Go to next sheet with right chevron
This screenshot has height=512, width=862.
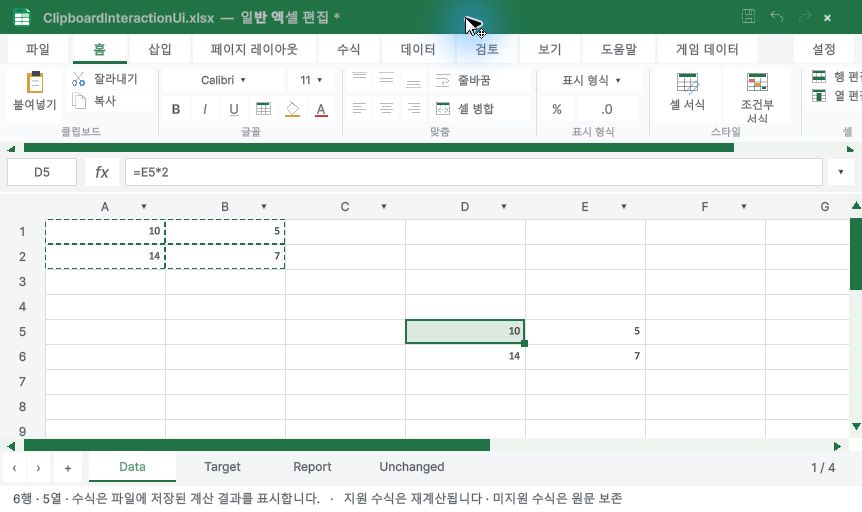[x=38, y=468]
